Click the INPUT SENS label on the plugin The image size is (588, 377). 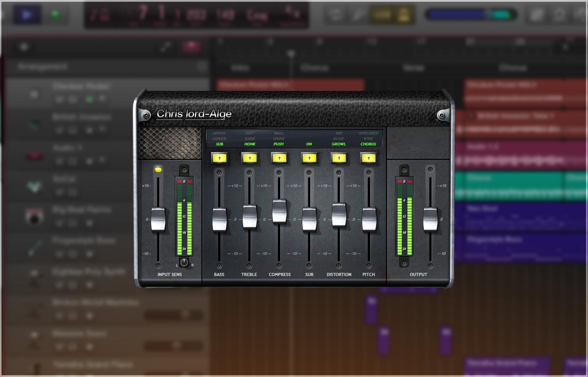[170, 274]
